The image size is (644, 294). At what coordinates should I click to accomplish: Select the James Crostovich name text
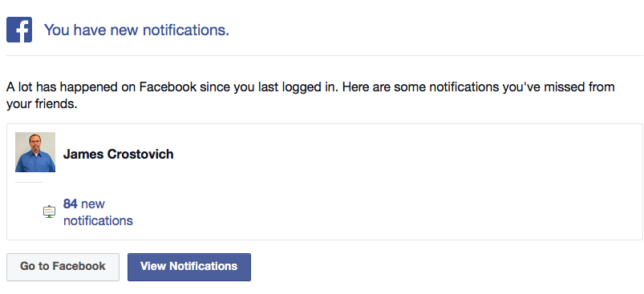(x=118, y=154)
